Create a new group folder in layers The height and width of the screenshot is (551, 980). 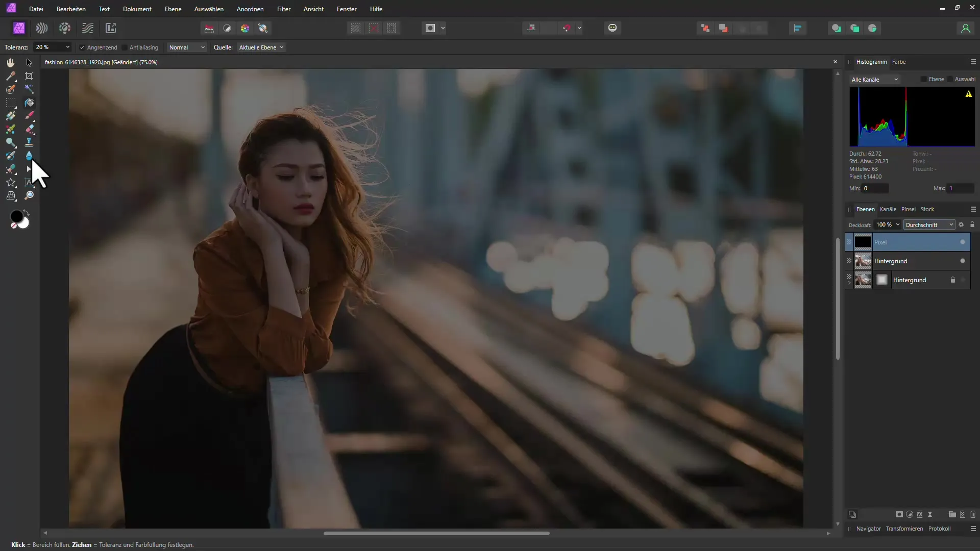[952, 514]
